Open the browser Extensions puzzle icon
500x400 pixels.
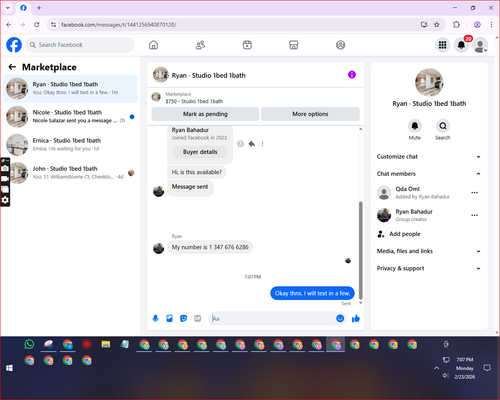tap(456, 24)
